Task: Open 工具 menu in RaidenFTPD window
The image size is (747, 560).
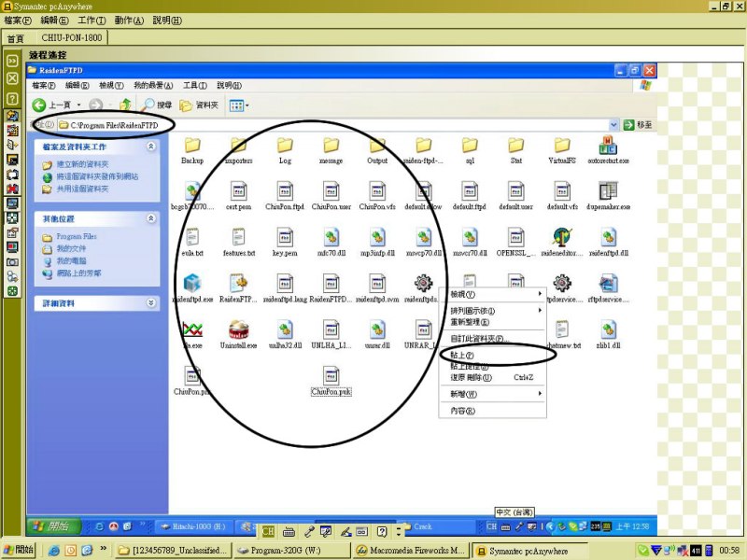Action: coord(195,85)
